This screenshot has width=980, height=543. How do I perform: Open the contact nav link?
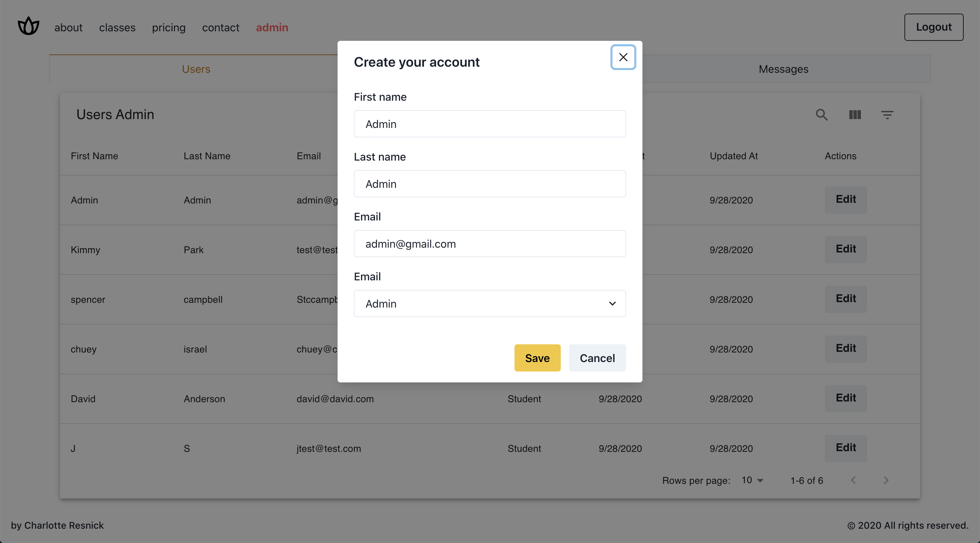220,27
